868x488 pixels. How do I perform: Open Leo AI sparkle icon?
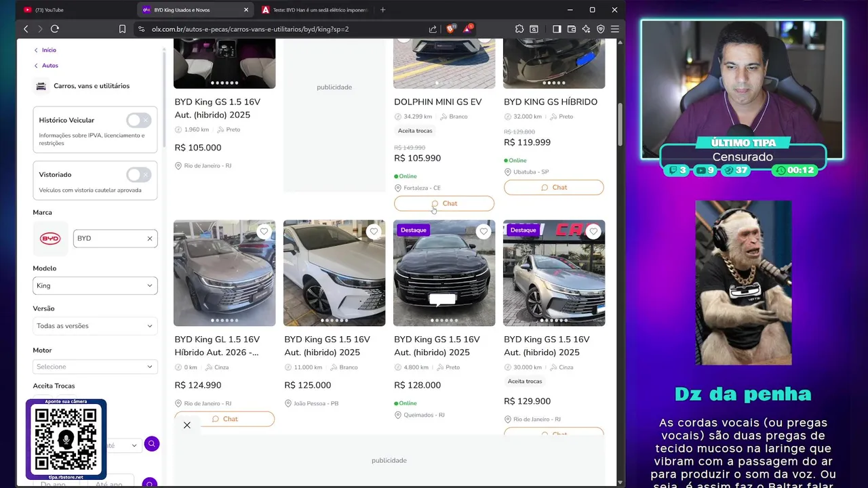point(586,29)
